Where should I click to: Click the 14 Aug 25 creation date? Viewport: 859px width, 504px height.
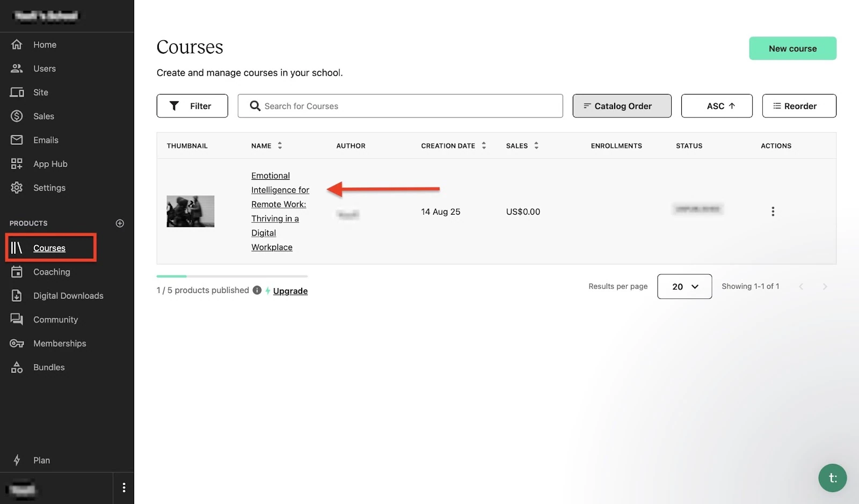tap(441, 211)
